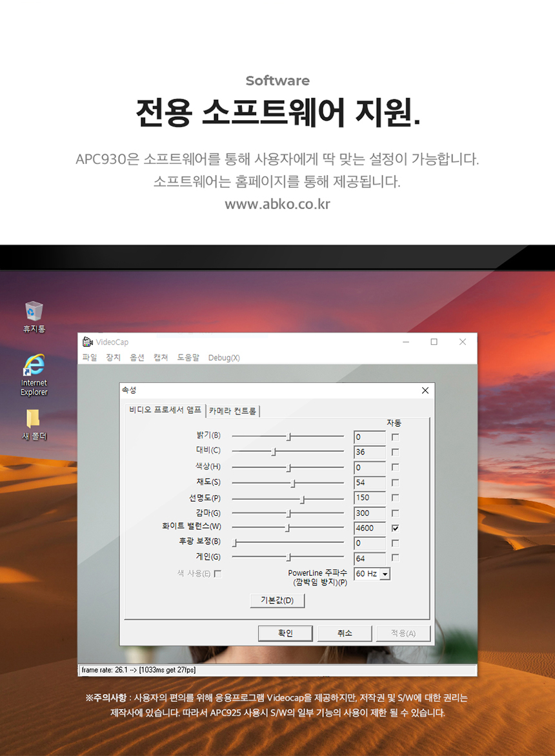Click the 색상(H) value field

point(370,467)
